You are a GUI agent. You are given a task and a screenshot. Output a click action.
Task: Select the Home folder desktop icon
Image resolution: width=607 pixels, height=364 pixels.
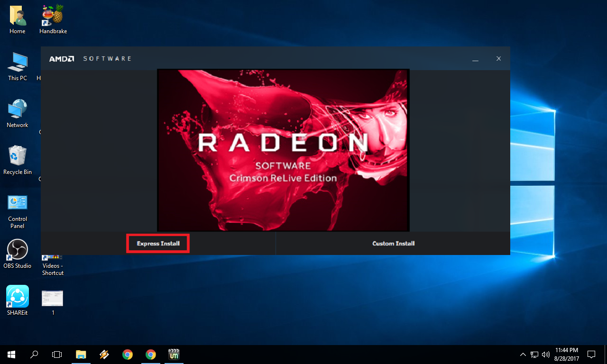click(18, 20)
